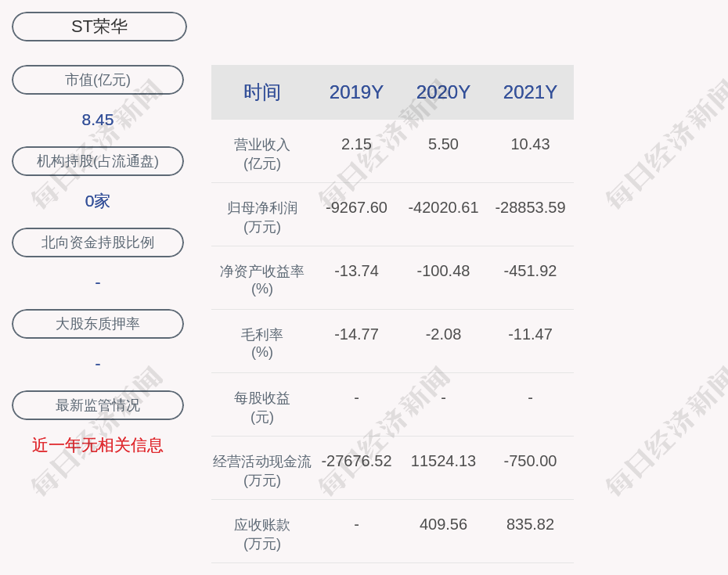Click the 每股收益 dash under 2020Y
This screenshot has width=728, height=575.
click(x=443, y=397)
